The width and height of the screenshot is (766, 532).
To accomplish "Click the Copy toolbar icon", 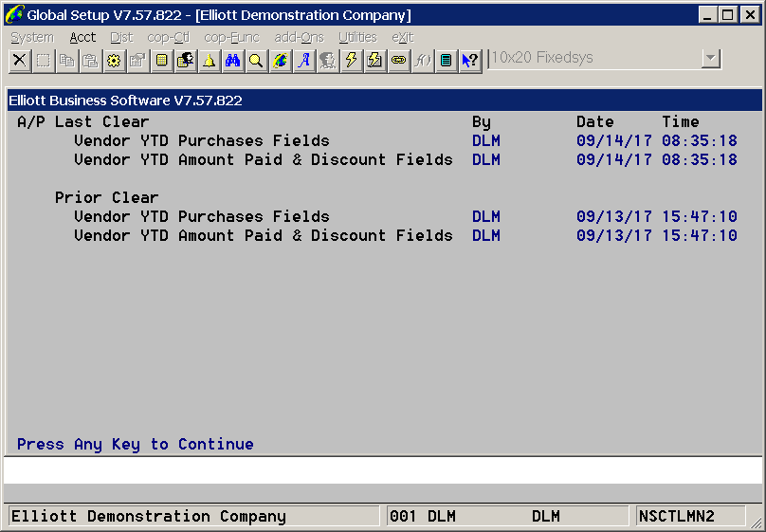I will pyautogui.click(x=67, y=61).
